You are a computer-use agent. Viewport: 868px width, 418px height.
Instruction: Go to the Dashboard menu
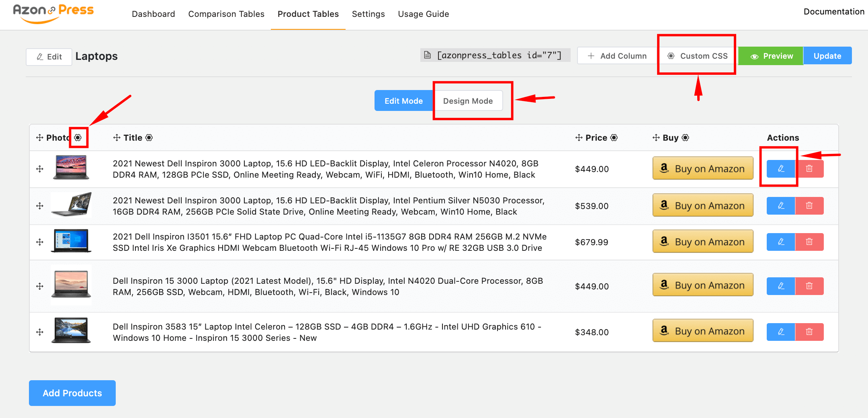[x=154, y=14]
